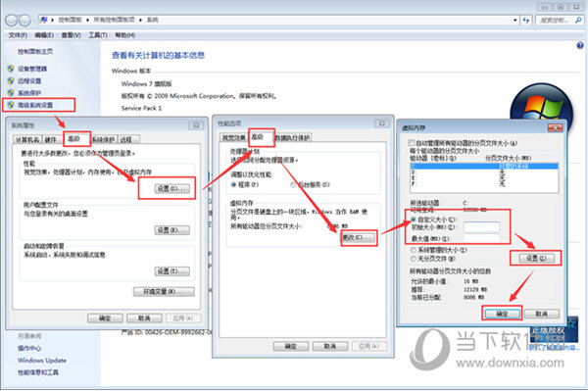Close the 虚拟内存 dialog with red X
588x391 pixels.
point(556,128)
